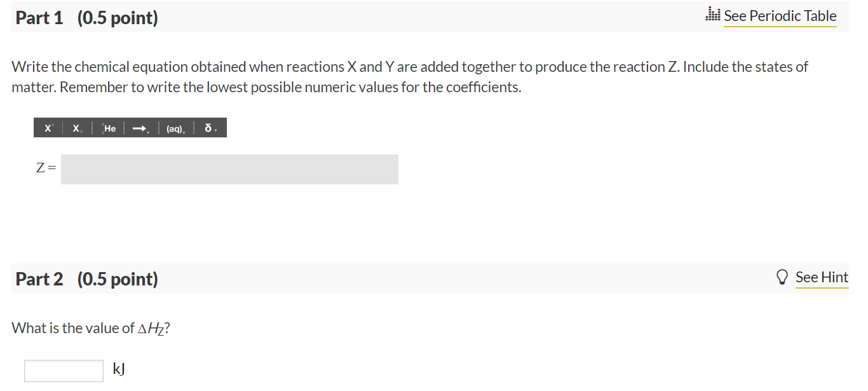Click the periodic table icon
Screen dimensions: 868x391
[x=713, y=16]
